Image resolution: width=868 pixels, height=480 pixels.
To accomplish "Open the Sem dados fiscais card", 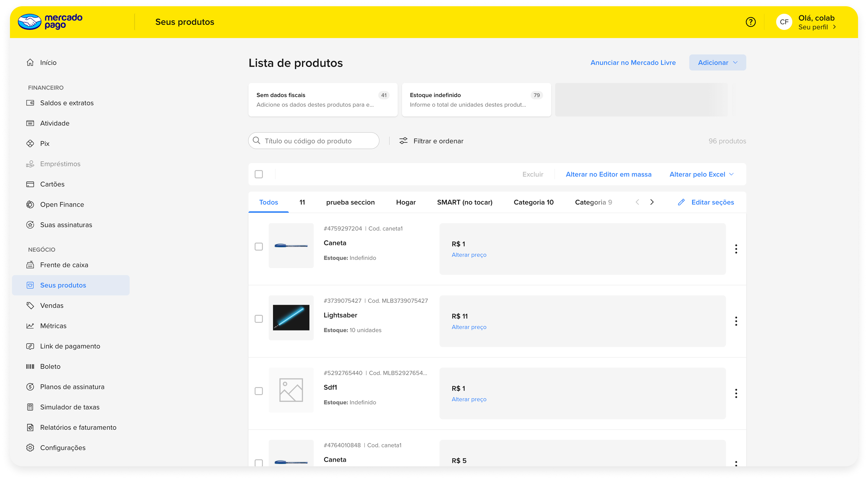I will pyautogui.click(x=323, y=100).
